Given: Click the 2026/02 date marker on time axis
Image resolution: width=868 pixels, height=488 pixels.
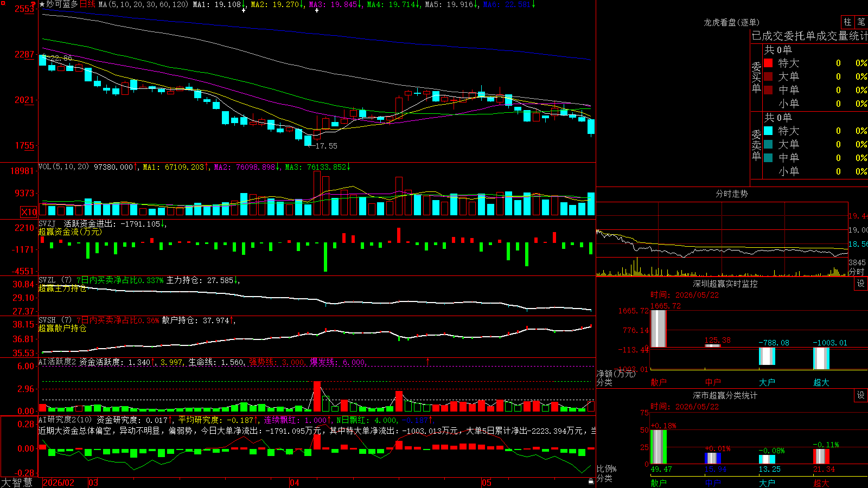Looking at the screenshot, I should click(x=59, y=483).
